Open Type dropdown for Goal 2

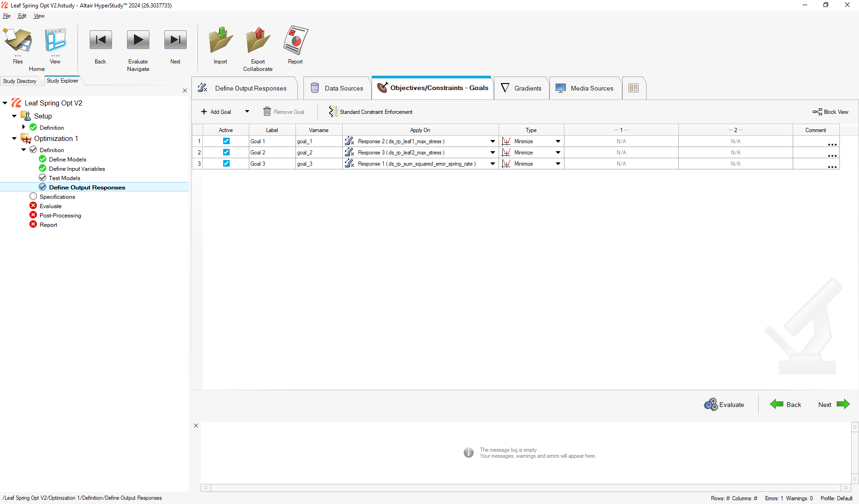558,153
